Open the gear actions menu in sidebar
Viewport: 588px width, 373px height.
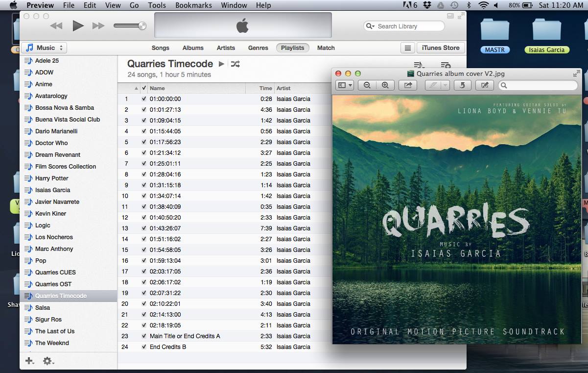[x=48, y=361]
